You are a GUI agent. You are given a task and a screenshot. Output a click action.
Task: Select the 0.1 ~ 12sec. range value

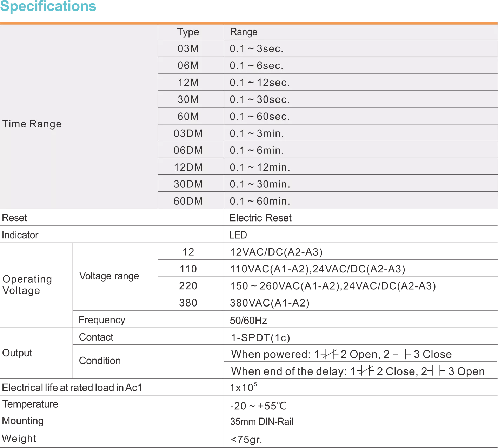click(x=259, y=83)
